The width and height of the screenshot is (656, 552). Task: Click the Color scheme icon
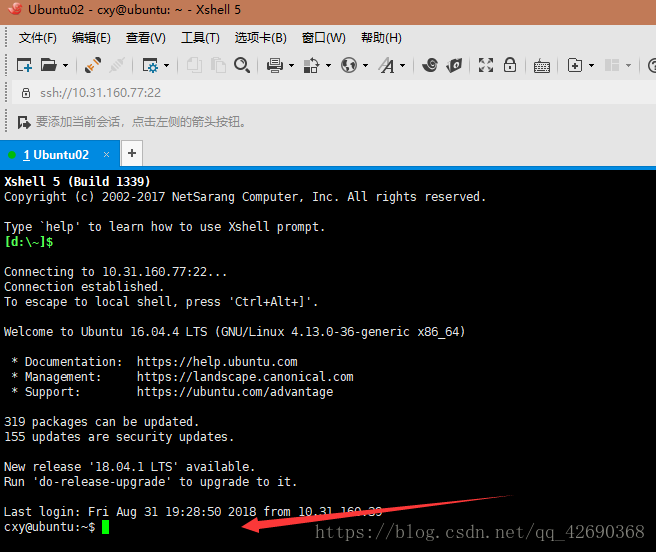tap(312, 65)
